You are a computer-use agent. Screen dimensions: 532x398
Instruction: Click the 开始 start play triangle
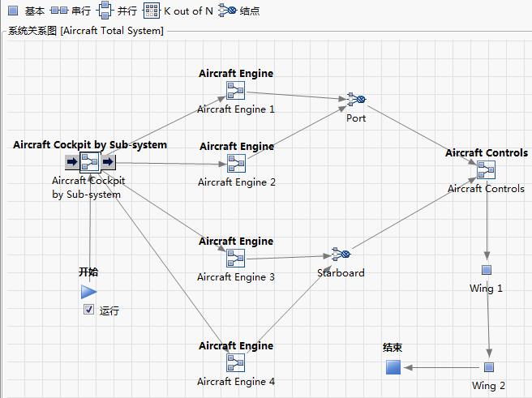pos(88,292)
